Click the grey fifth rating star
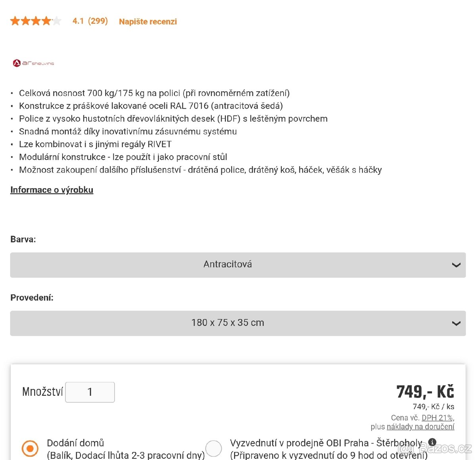476x460 pixels. click(57, 21)
